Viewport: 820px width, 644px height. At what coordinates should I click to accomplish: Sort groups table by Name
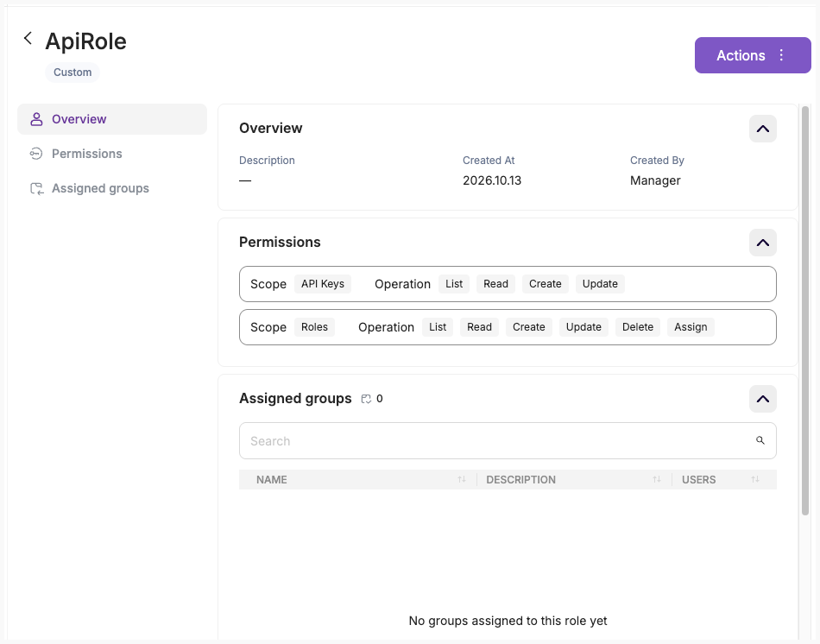click(462, 479)
